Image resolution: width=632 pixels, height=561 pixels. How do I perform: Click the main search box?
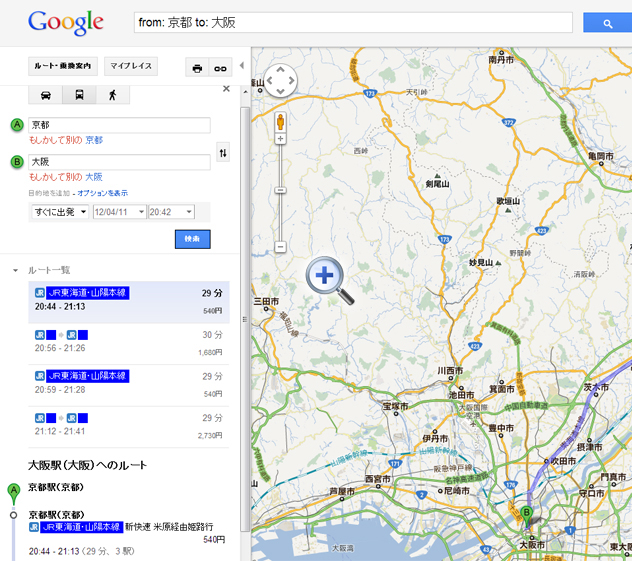point(353,23)
